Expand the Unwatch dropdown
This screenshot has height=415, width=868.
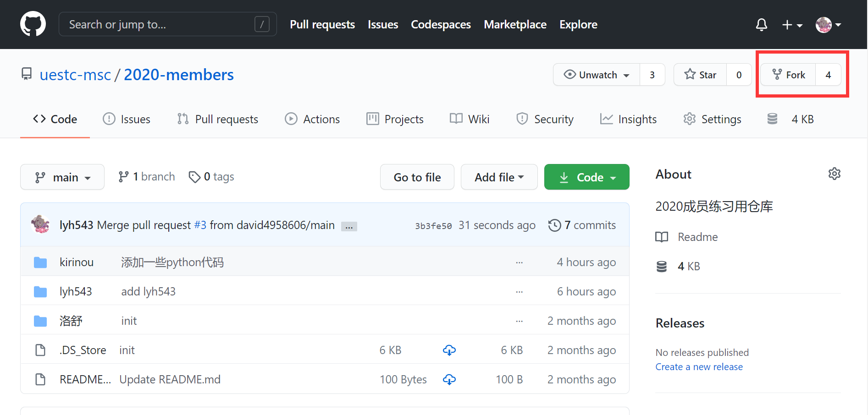pos(597,75)
